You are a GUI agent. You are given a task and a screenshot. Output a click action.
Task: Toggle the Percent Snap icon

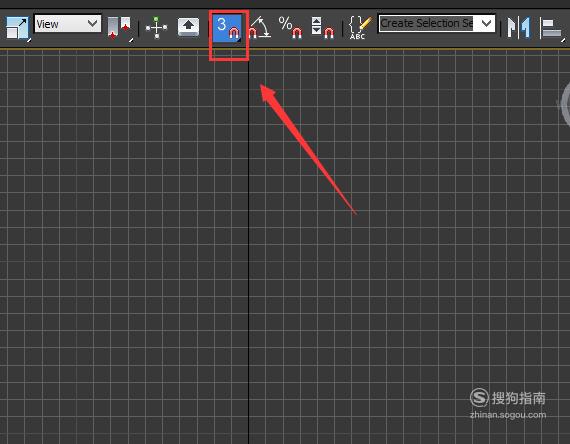[x=290, y=27]
